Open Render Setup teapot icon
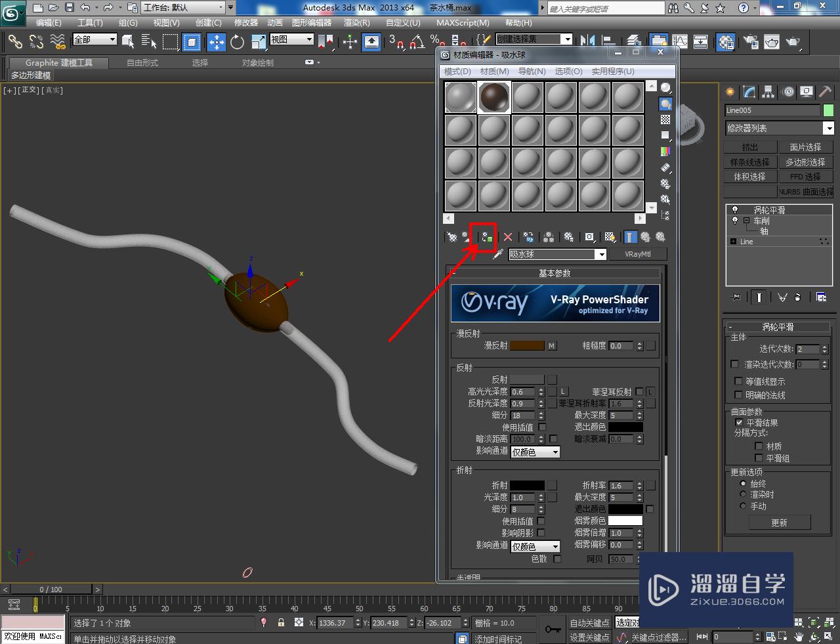840x644 pixels. (x=751, y=42)
